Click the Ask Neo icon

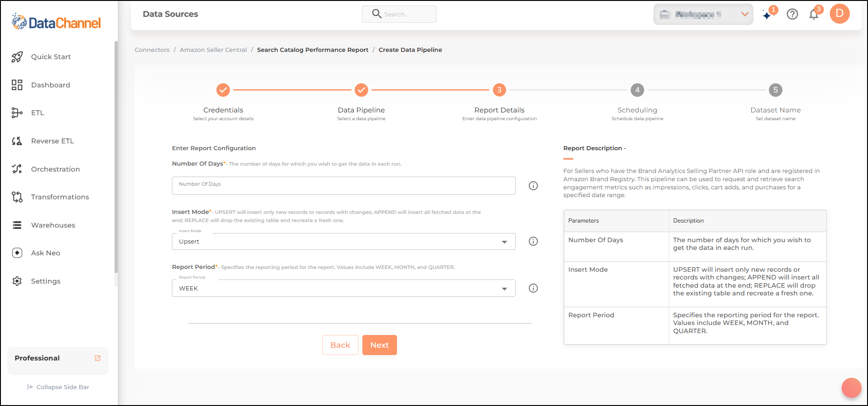pos(17,253)
